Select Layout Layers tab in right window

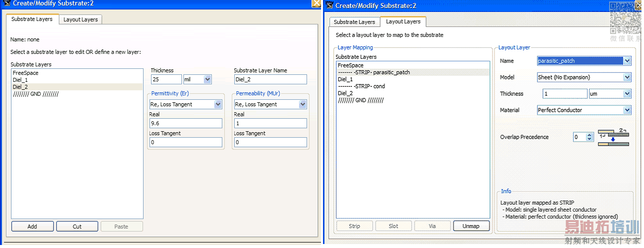tap(403, 21)
